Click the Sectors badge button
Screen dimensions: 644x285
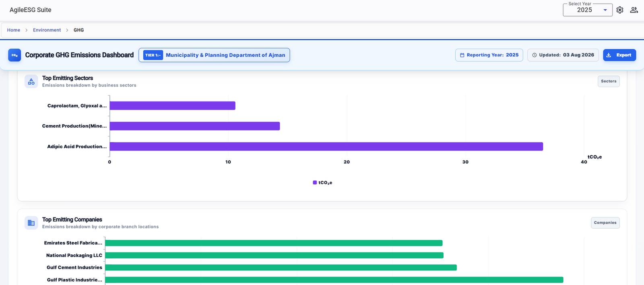(609, 81)
